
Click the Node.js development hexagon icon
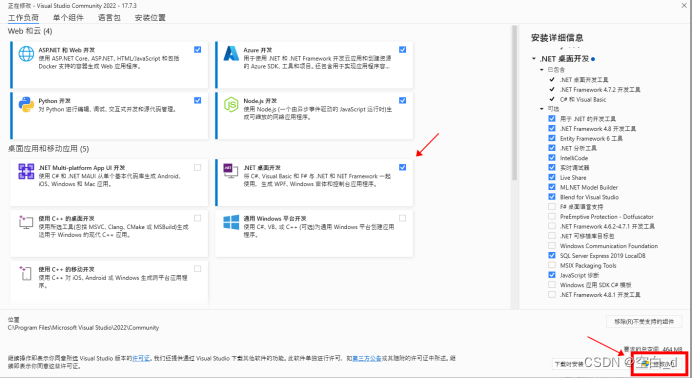pos(231,105)
